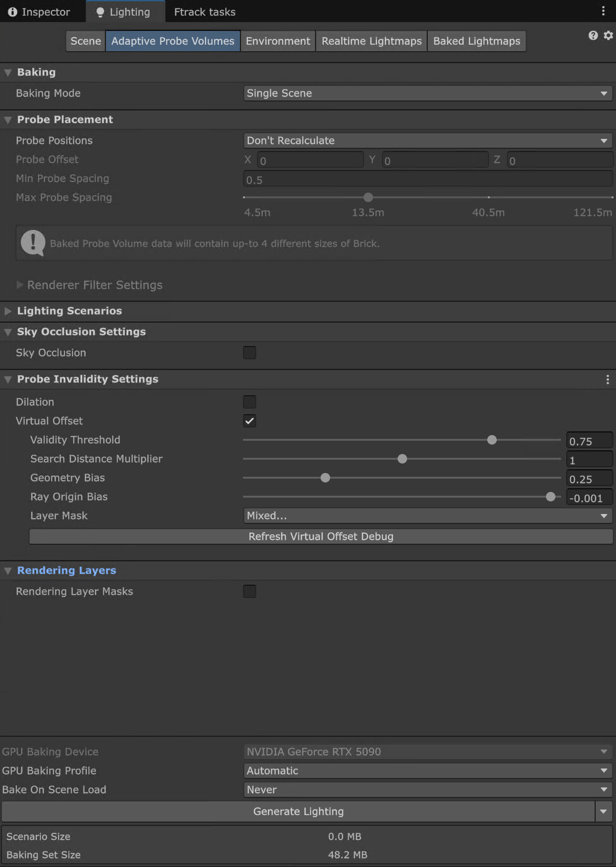Click the exclamation icon in the Brick warning box
The image size is (616, 867).
tap(32, 242)
